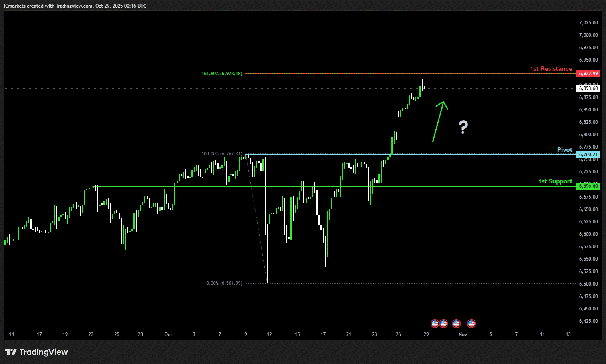Click the last US flag economic event icon
Screen dimensions: 606x364
coord(471,323)
